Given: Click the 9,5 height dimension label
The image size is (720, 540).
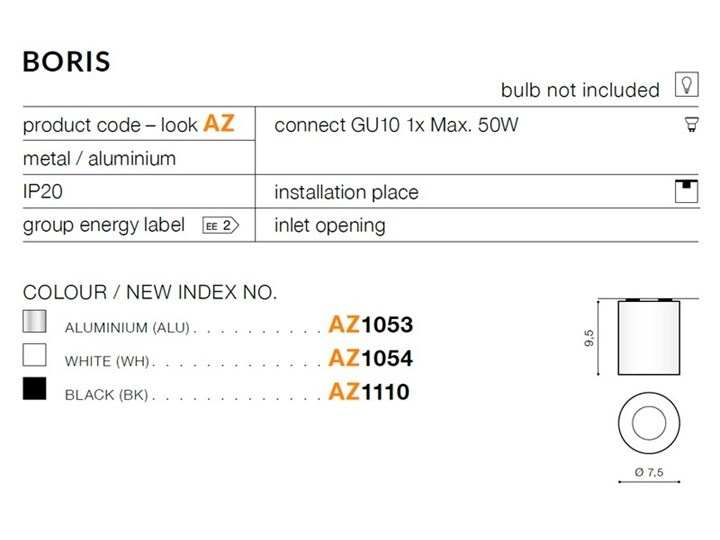Looking at the screenshot, I should pos(589,338).
